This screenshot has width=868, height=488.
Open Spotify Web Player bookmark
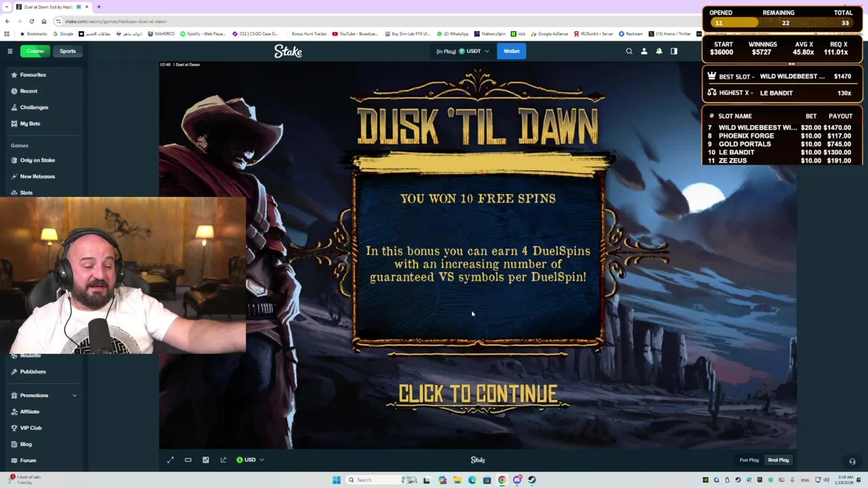click(203, 33)
